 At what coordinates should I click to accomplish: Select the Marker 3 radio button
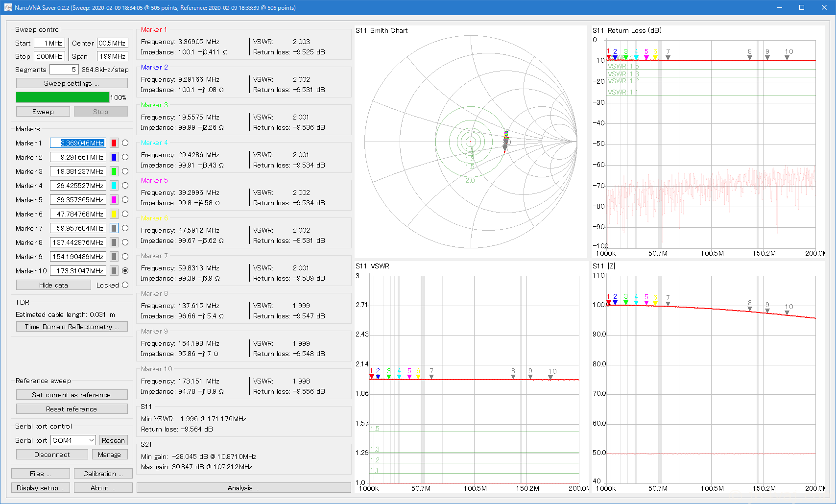pyautogui.click(x=125, y=171)
